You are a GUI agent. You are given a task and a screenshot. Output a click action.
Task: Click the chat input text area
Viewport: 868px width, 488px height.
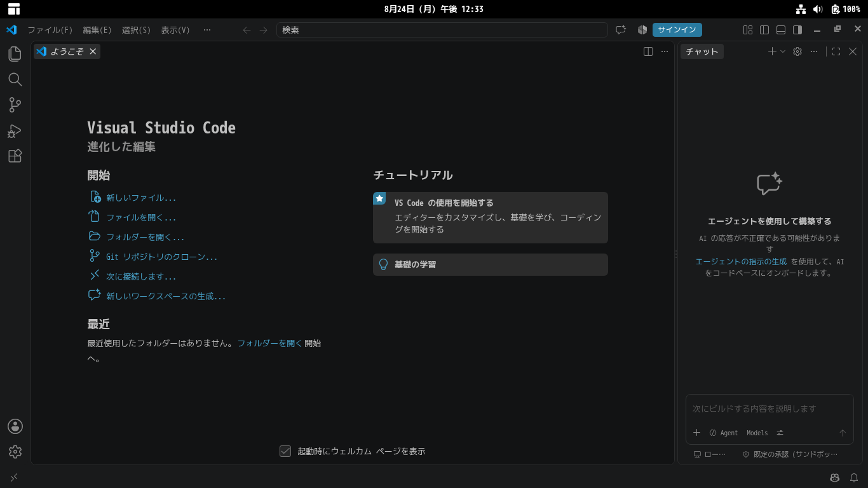tap(770, 409)
